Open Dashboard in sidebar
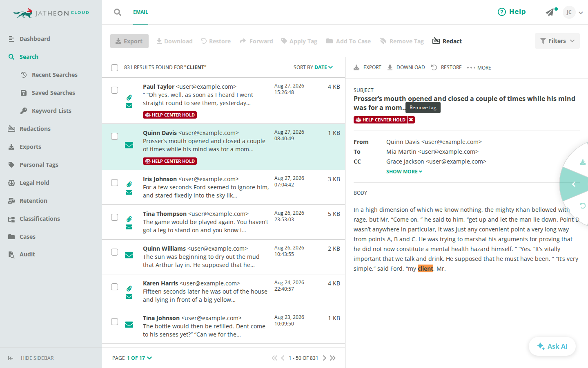This screenshot has height=368, width=588. [35, 39]
